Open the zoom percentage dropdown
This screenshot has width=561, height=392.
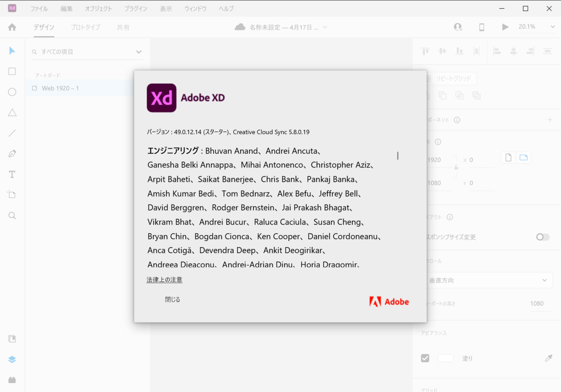(x=552, y=27)
